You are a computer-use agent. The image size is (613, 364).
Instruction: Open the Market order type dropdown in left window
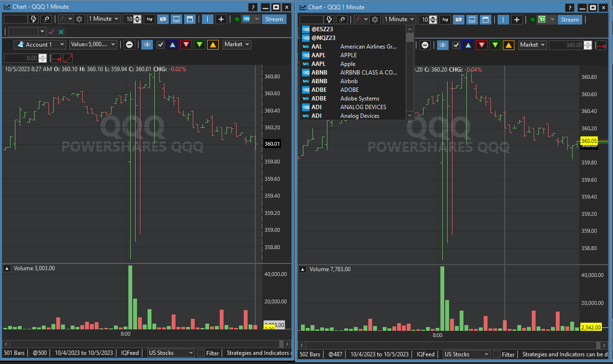pyautogui.click(x=237, y=44)
